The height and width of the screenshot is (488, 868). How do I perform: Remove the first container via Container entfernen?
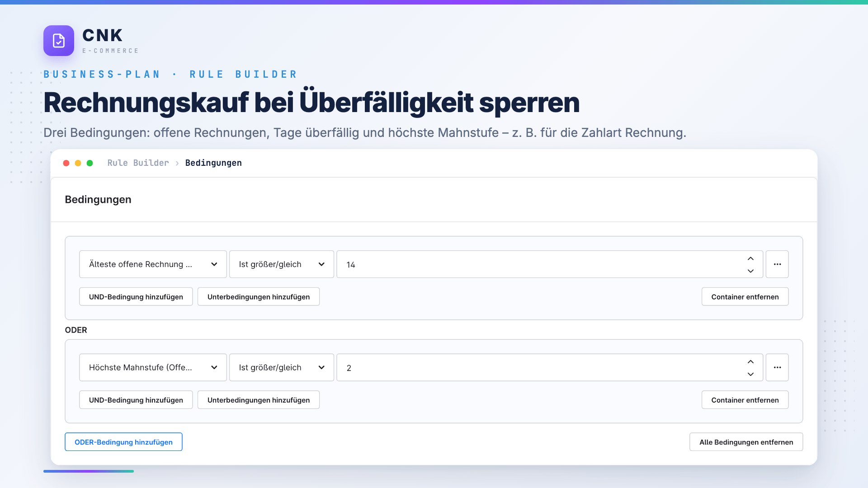click(x=745, y=297)
